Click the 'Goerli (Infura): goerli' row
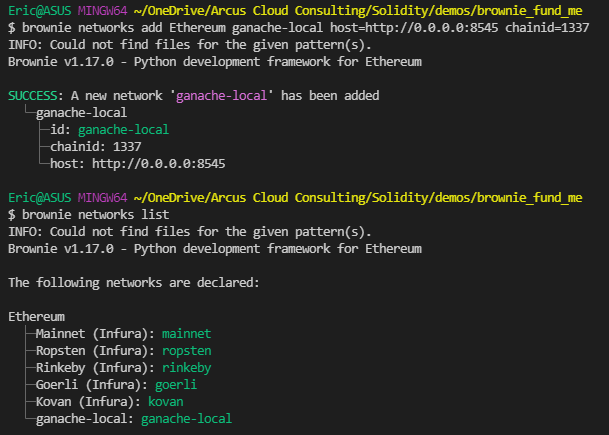The image size is (609, 435). [x=116, y=385]
